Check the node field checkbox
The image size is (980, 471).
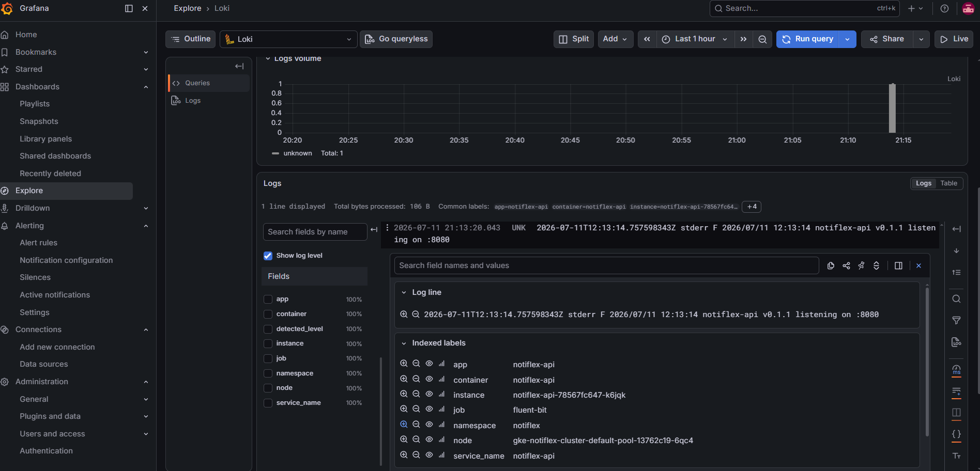tap(268, 388)
